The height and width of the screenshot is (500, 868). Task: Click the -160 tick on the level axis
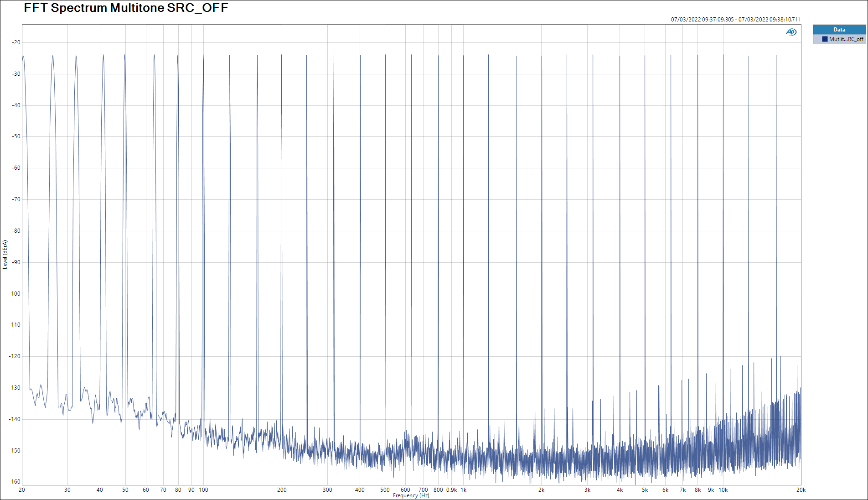click(15, 482)
